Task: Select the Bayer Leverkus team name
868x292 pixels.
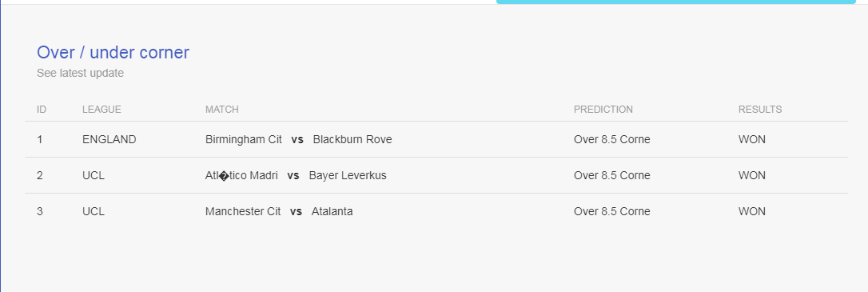Action: 348,176
